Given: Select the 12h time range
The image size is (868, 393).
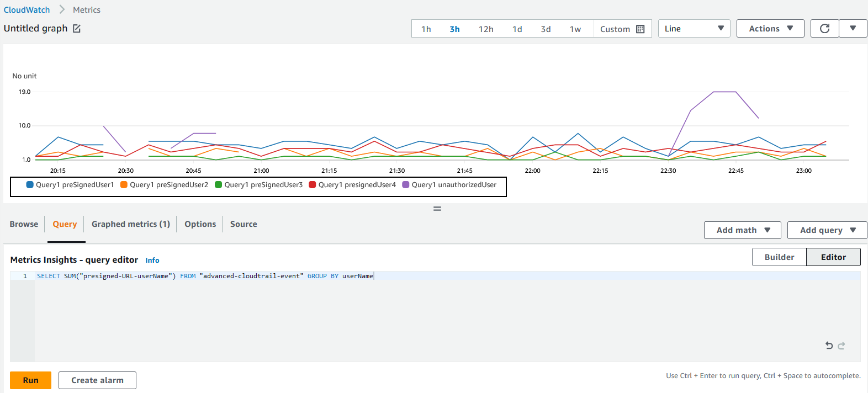Looking at the screenshot, I should [486, 29].
